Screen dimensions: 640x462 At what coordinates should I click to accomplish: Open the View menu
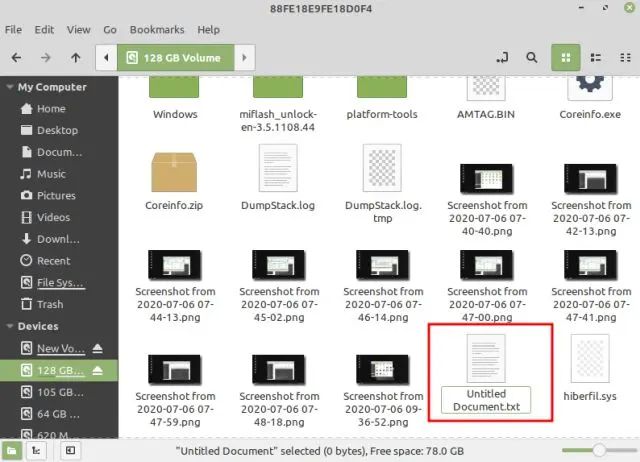pos(79,30)
